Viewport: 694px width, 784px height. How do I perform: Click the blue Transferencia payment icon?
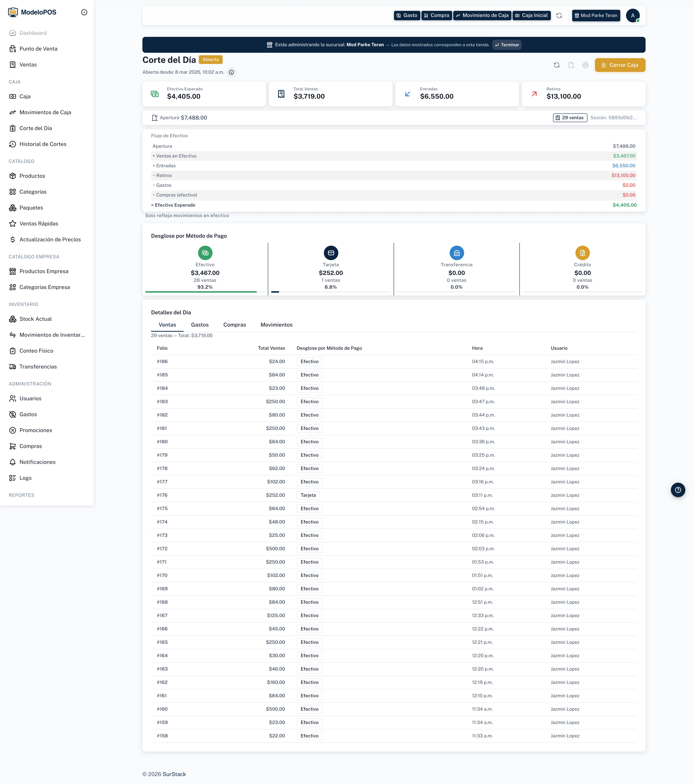(457, 253)
